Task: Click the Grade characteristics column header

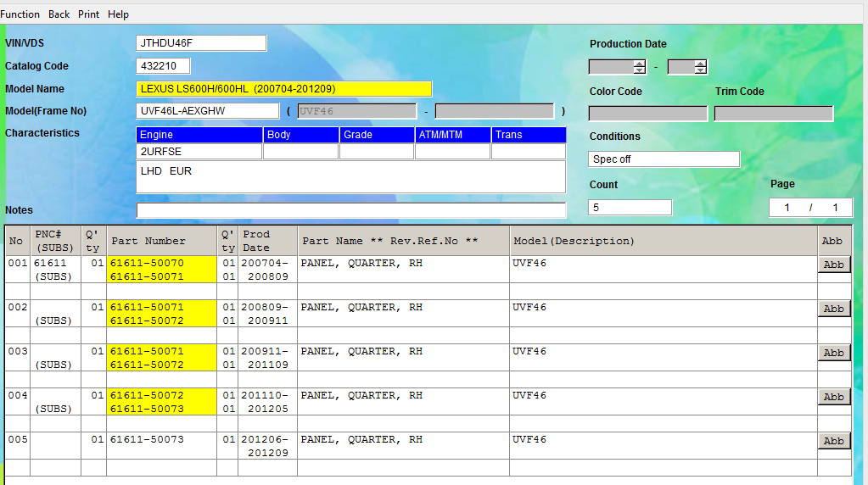Action: tap(377, 134)
